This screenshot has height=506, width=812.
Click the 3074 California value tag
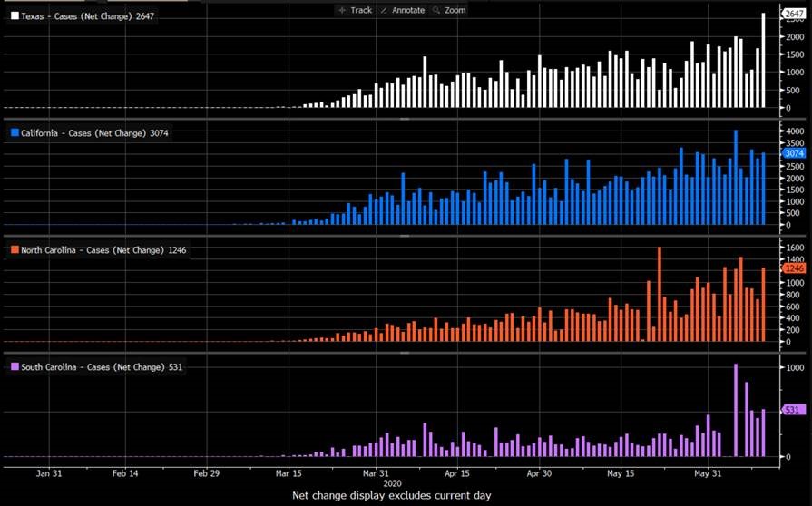point(794,153)
